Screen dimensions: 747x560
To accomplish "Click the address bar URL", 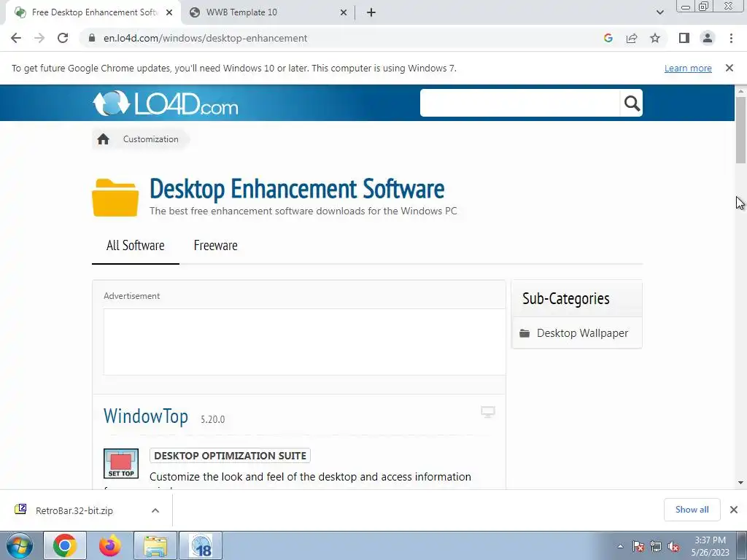I will (205, 38).
